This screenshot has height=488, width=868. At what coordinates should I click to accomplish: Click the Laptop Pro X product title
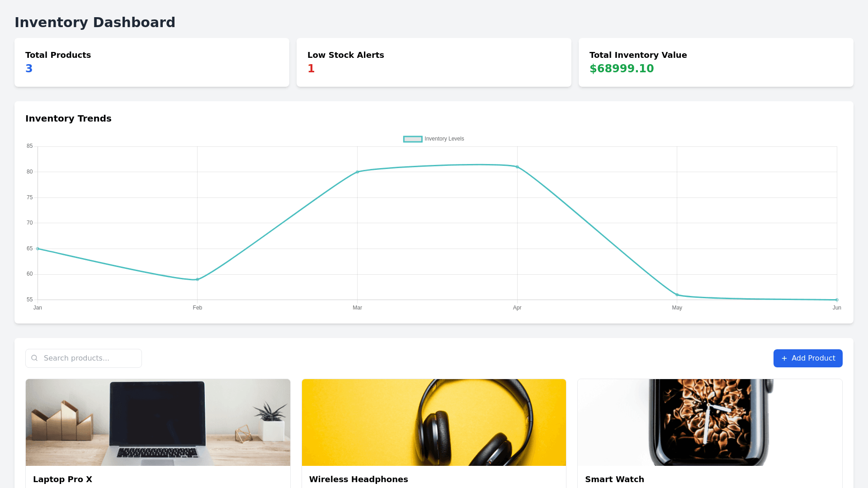[x=63, y=479]
